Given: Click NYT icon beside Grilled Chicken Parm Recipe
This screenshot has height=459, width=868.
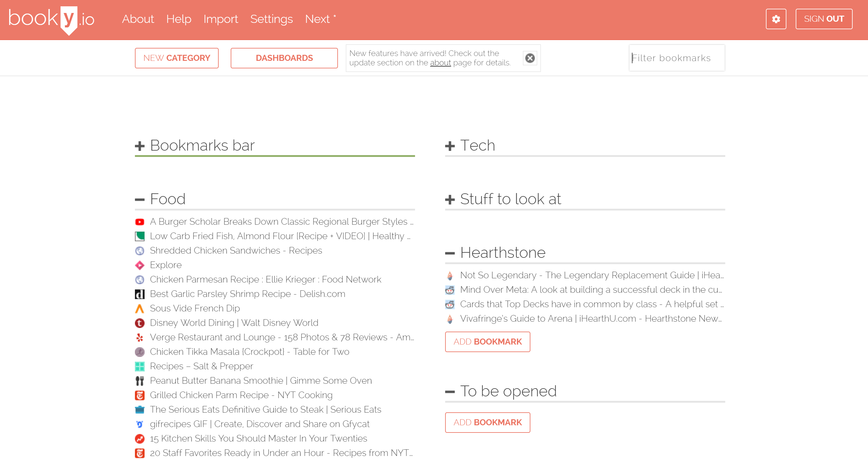Looking at the screenshot, I should click(x=139, y=395).
